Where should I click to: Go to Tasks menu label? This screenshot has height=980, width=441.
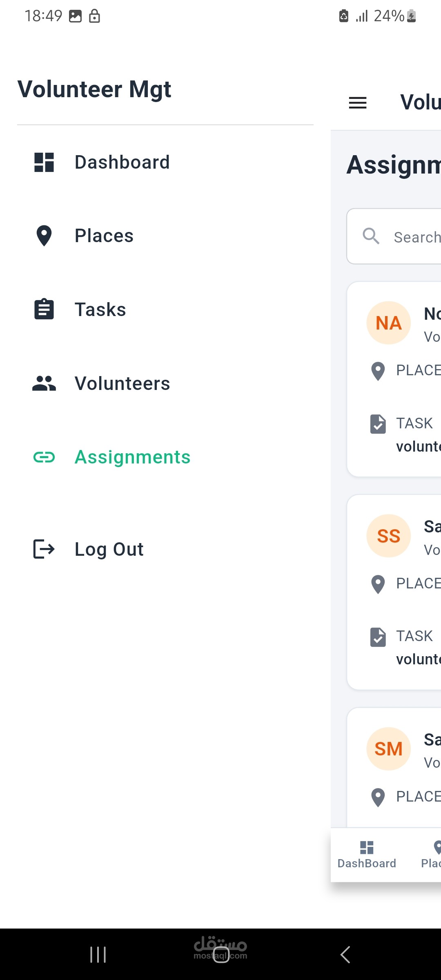pos(100,310)
